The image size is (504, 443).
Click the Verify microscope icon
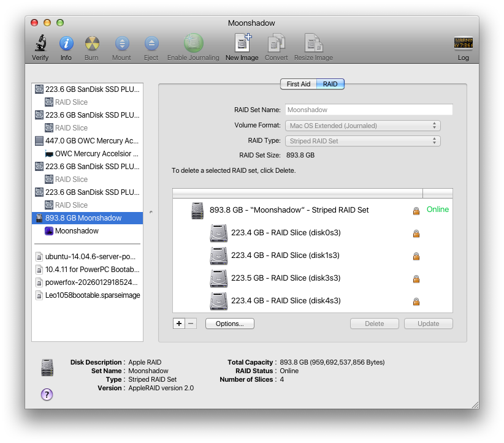40,44
